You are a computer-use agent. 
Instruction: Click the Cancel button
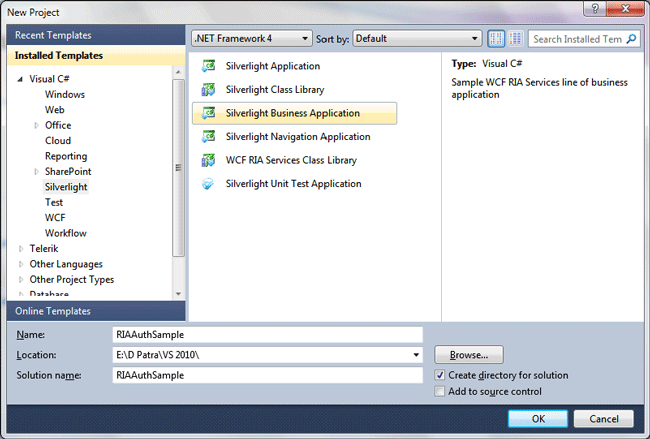(604, 419)
